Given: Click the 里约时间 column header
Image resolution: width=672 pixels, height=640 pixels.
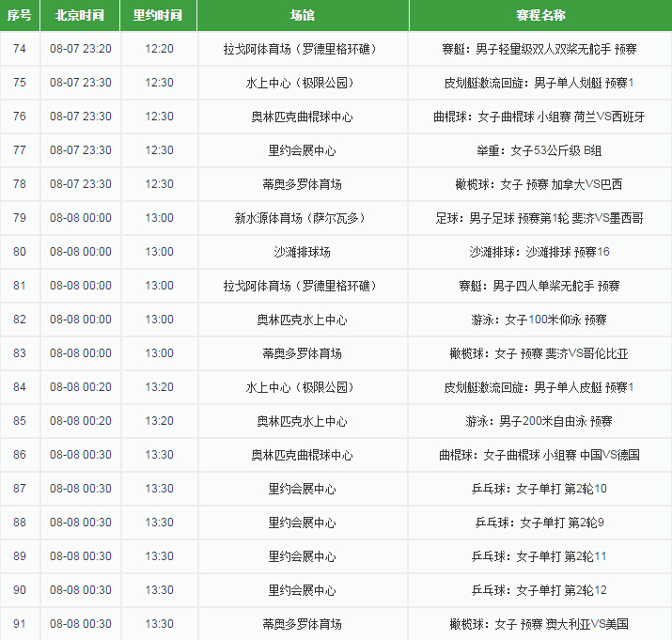Looking at the screenshot, I should click(x=158, y=15).
